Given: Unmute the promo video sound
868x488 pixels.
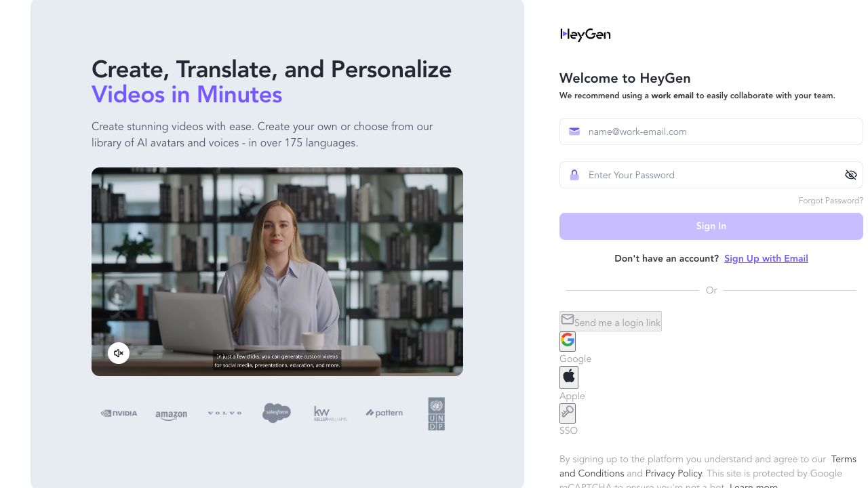Looking at the screenshot, I should tap(119, 353).
